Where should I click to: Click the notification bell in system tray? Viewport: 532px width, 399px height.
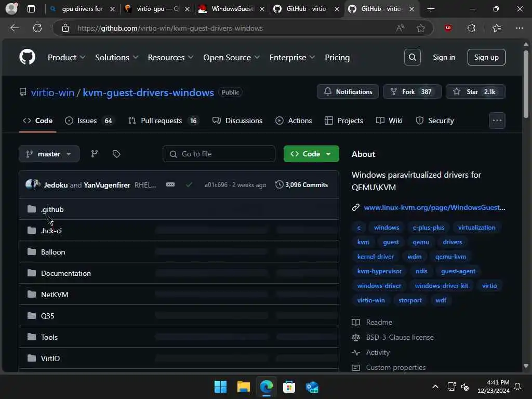tap(518, 387)
